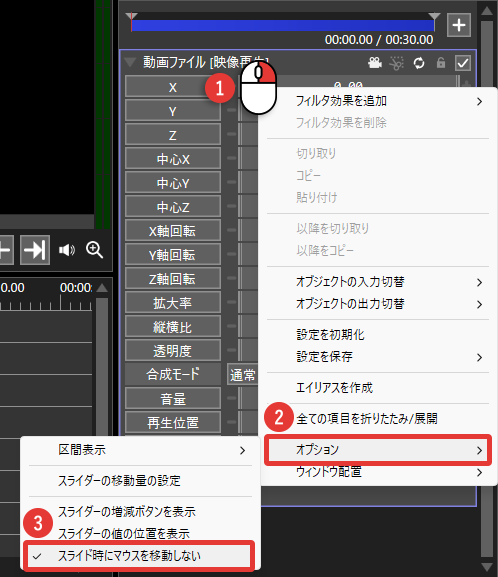Click the X parameter button
This screenshot has height=577, width=498.
click(x=173, y=87)
